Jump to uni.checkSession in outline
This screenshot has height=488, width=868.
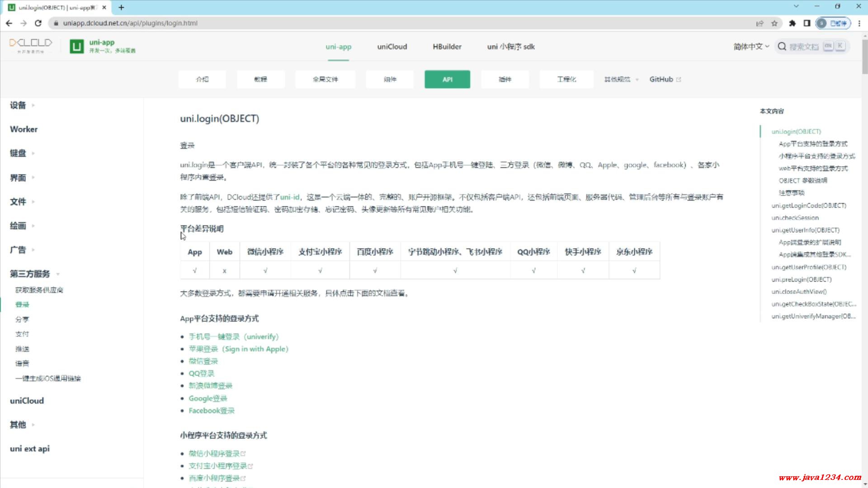click(x=795, y=218)
